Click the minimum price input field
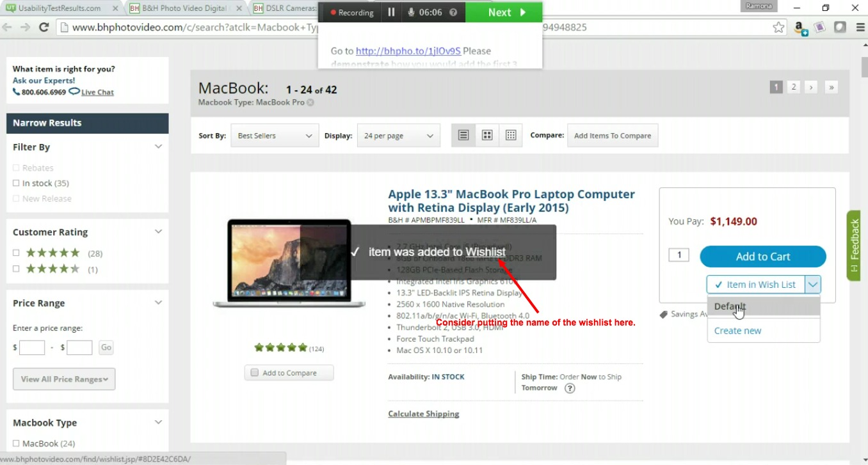The image size is (868, 465). [32, 347]
